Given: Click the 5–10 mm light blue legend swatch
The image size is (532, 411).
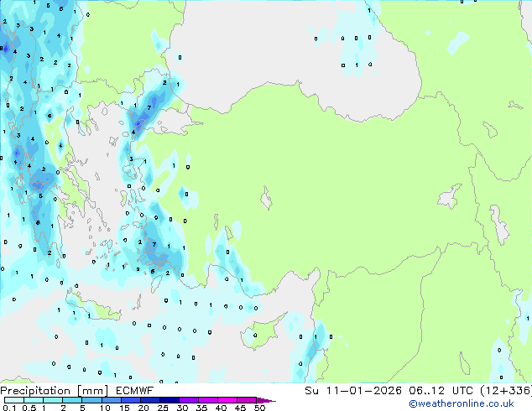Looking at the screenshot, I should click(x=91, y=400).
